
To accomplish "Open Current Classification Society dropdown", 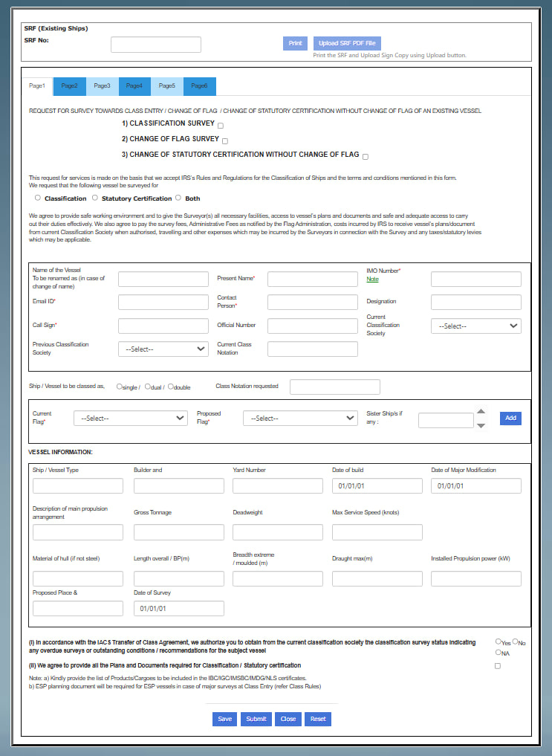I will click(475, 326).
